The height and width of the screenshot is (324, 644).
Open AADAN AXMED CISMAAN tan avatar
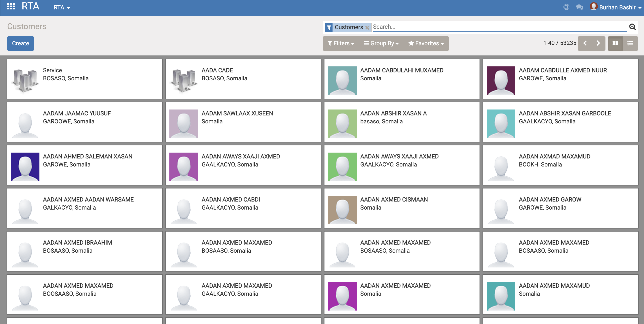click(342, 210)
